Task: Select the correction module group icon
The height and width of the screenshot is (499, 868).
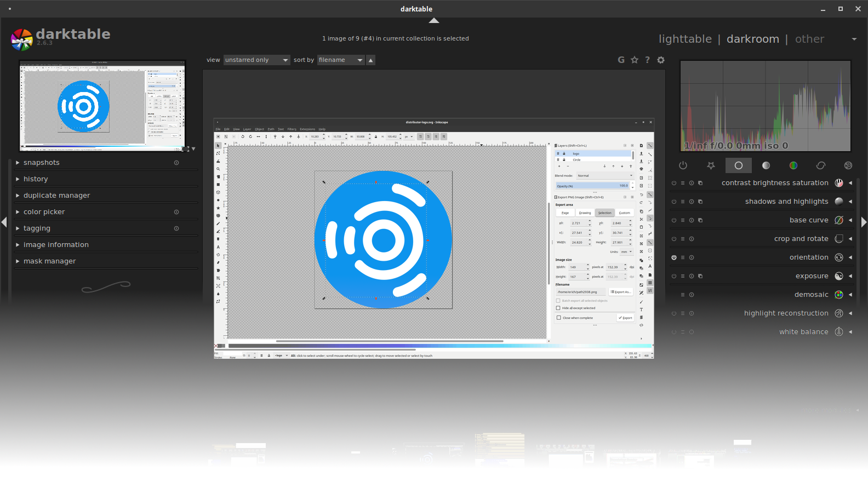Action: [x=820, y=165]
